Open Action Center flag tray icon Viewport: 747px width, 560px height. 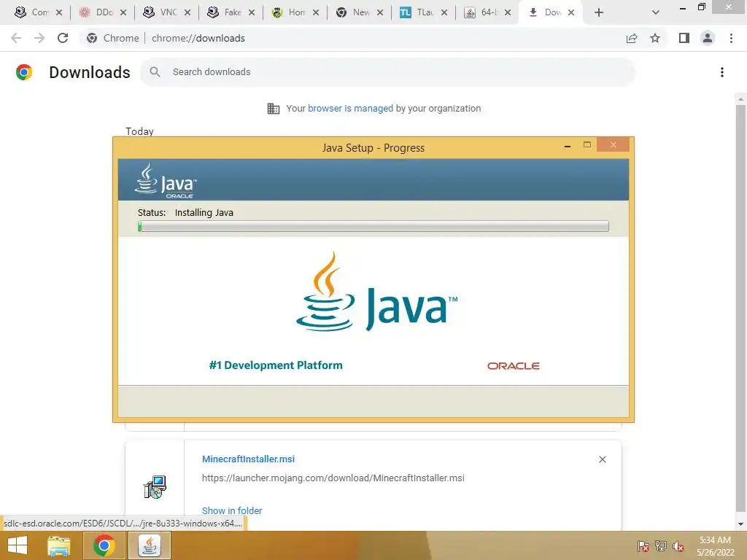(643, 546)
